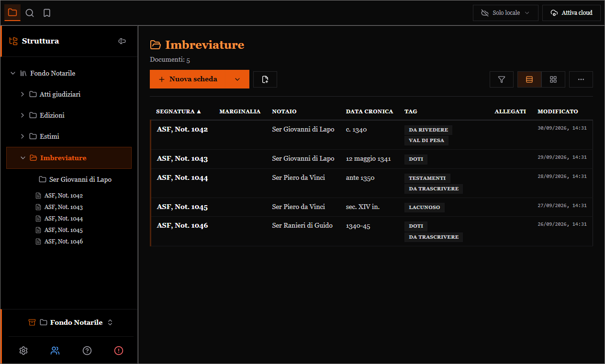The height and width of the screenshot is (364, 605).
Task: Click the red alert warning icon
Action: click(x=119, y=351)
